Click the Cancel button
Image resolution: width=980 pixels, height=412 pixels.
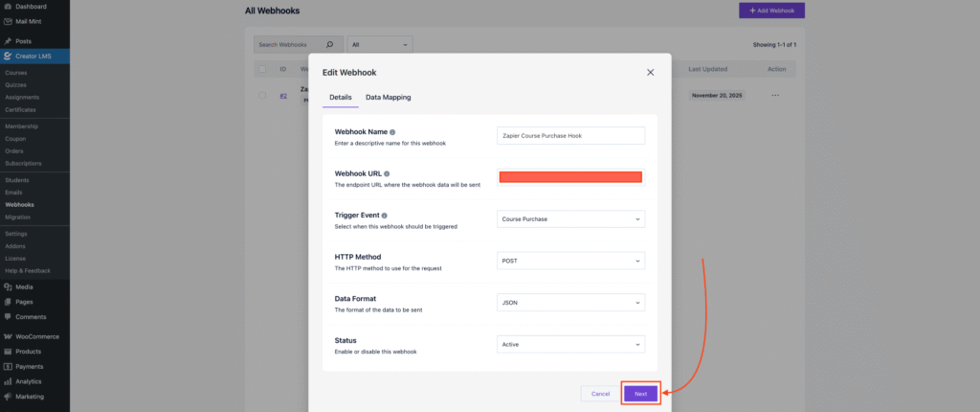(600, 394)
